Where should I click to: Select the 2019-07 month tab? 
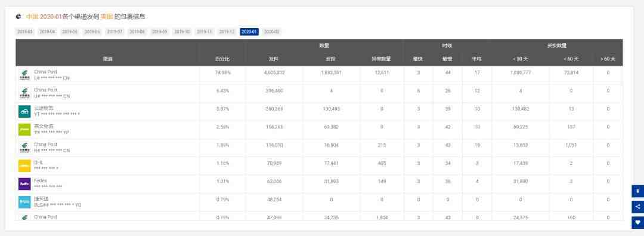pyautogui.click(x=114, y=32)
